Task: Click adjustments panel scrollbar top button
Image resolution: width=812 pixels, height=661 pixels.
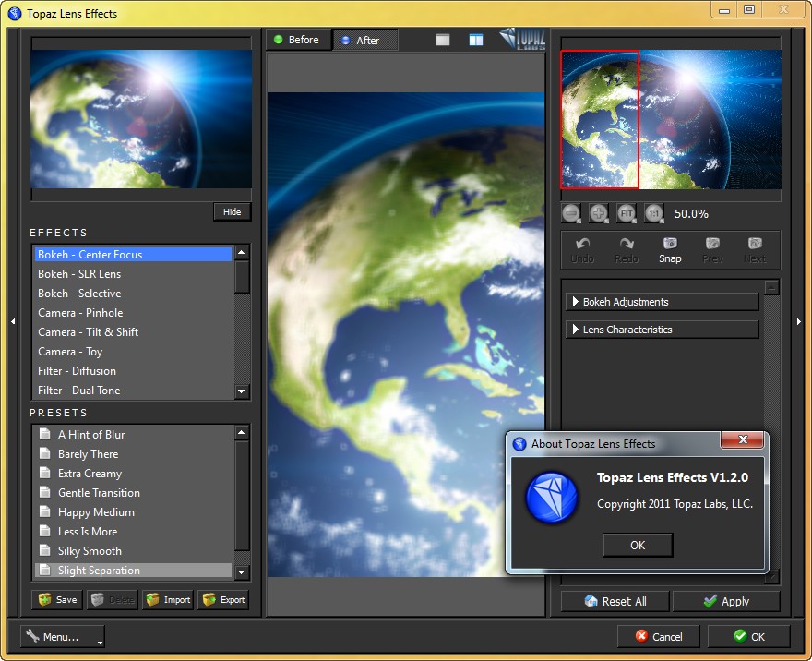Action: (771, 287)
